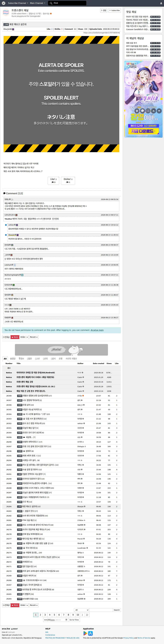Click the scroll-up arrow floating icon
This screenshot has height=644, width=164.
(x=154, y=111)
